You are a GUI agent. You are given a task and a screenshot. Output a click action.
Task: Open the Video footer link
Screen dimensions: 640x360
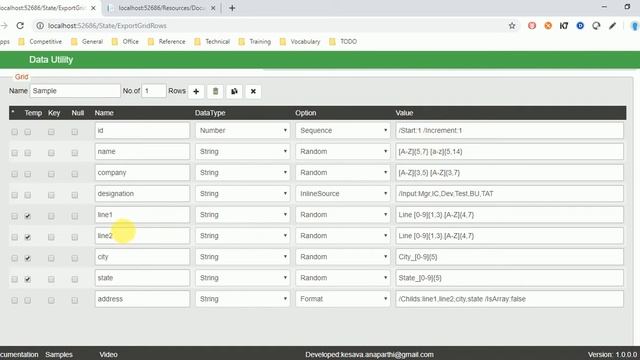108,355
